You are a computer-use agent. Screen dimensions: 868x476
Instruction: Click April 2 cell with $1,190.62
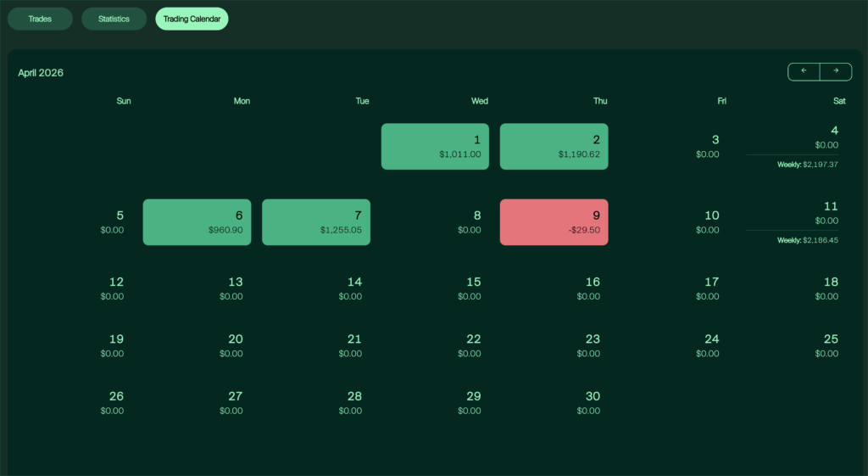pyautogui.click(x=554, y=147)
